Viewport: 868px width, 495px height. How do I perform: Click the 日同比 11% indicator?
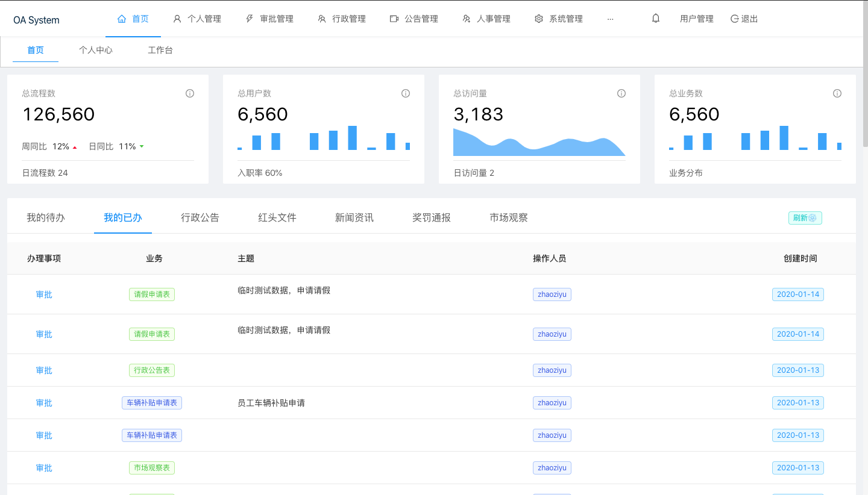(116, 146)
